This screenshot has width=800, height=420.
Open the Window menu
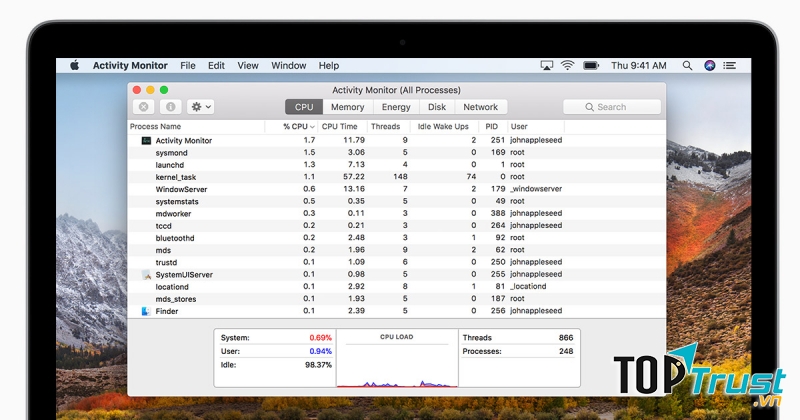click(x=289, y=65)
